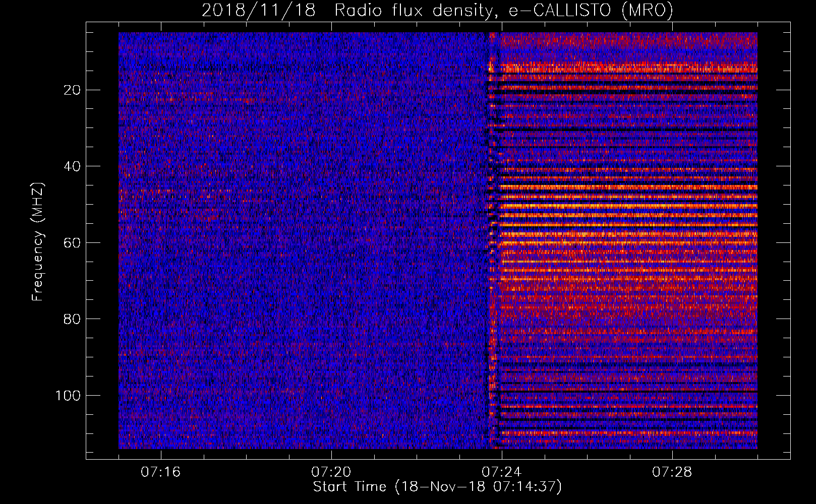The height and width of the screenshot is (504, 816).
Task: Click the 07:28 time tick label
Action: coord(672,472)
